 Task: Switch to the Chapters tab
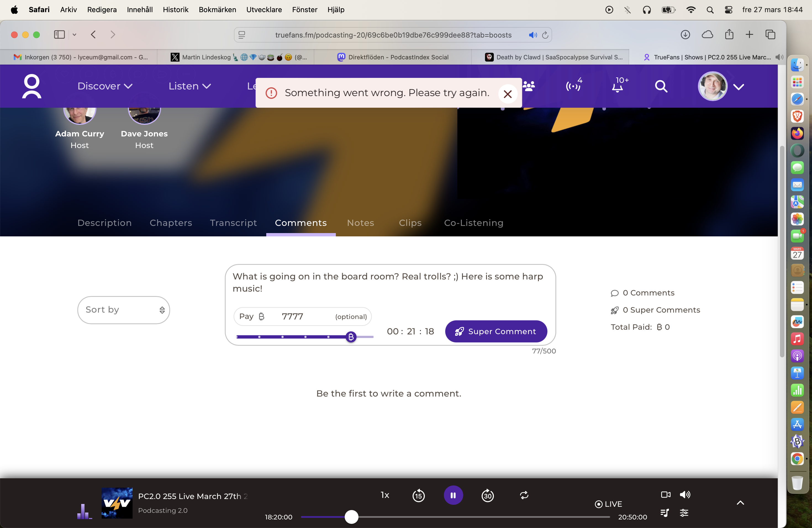pyautogui.click(x=171, y=223)
